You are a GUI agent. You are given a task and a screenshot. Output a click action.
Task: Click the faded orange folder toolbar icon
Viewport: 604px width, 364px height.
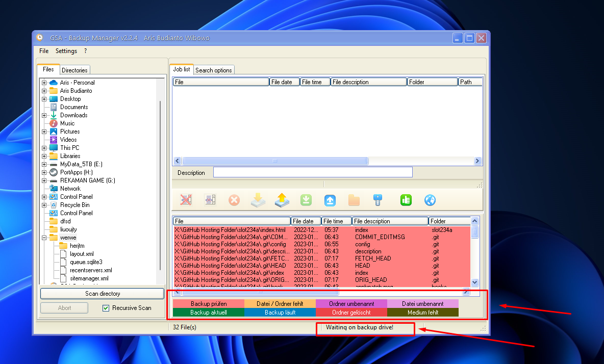click(354, 200)
